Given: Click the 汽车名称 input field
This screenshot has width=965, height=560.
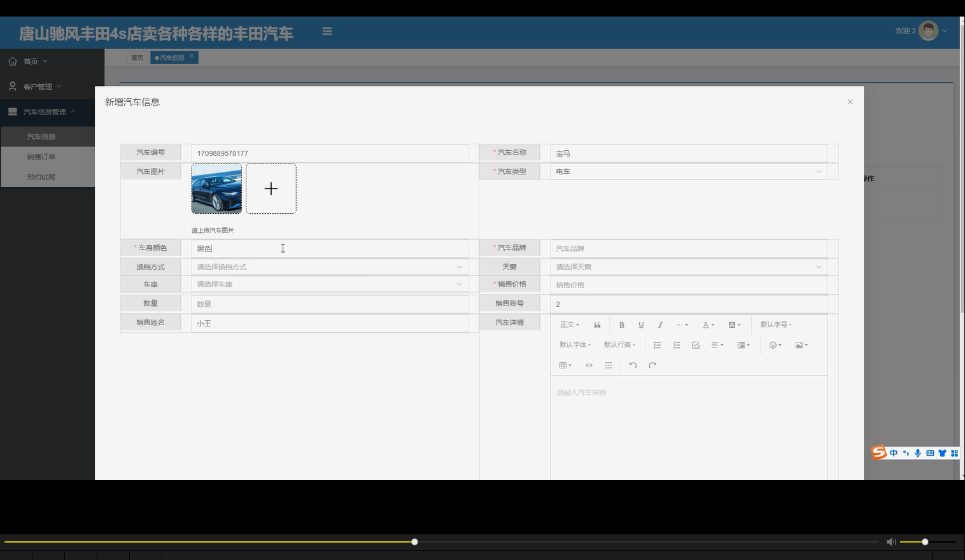Looking at the screenshot, I should pyautogui.click(x=689, y=153).
